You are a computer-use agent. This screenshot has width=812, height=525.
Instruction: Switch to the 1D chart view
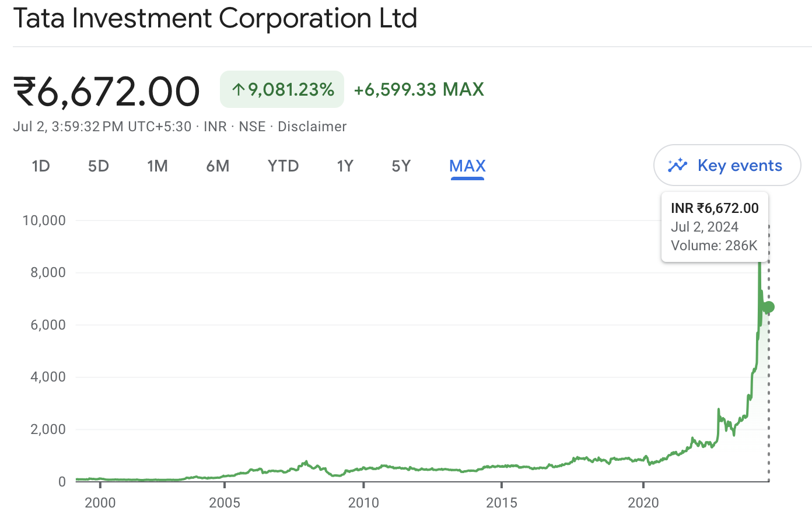coord(41,166)
